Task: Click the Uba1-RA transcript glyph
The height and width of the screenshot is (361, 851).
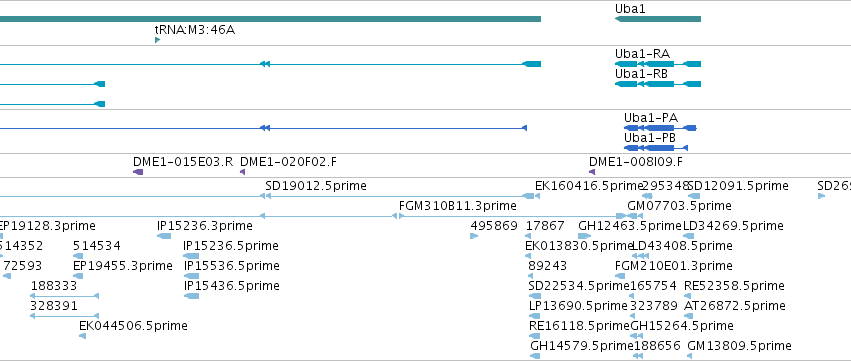Action: 658,64
